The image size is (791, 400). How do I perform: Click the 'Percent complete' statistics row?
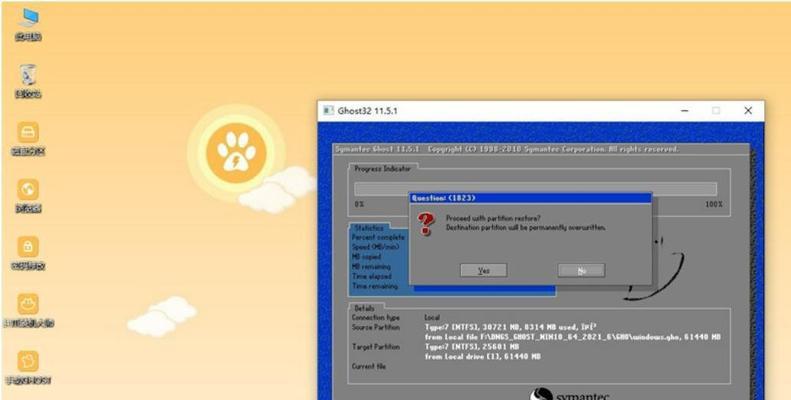pos(378,237)
